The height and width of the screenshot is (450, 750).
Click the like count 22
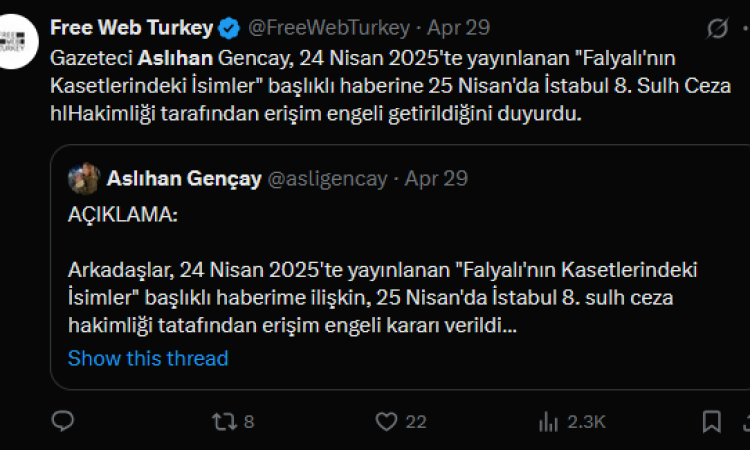pyautogui.click(x=416, y=422)
